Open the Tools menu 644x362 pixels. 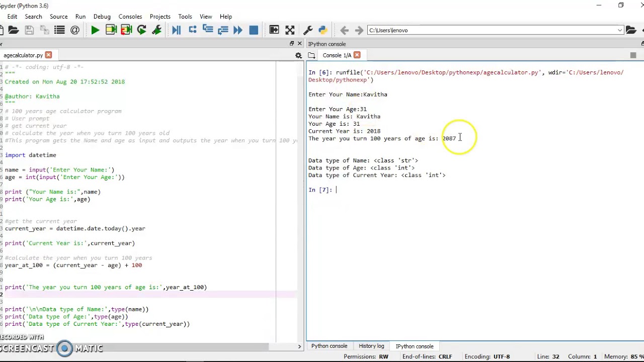185,17
